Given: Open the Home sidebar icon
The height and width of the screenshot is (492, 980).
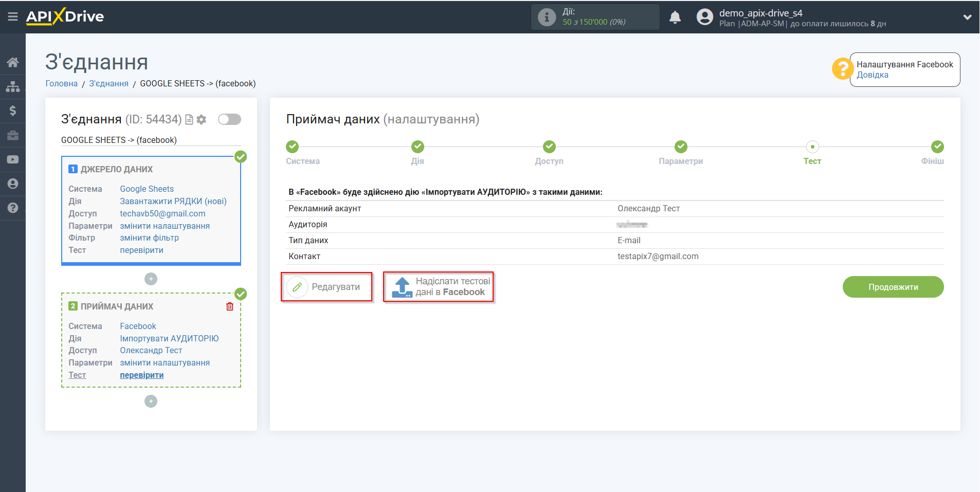Looking at the screenshot, I should [13, 62].
